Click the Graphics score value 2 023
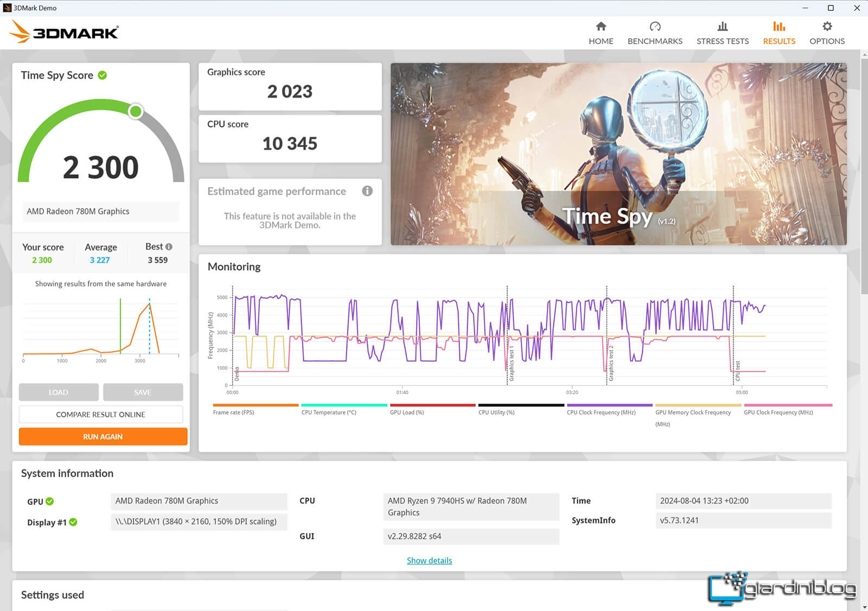 (290, 92)
